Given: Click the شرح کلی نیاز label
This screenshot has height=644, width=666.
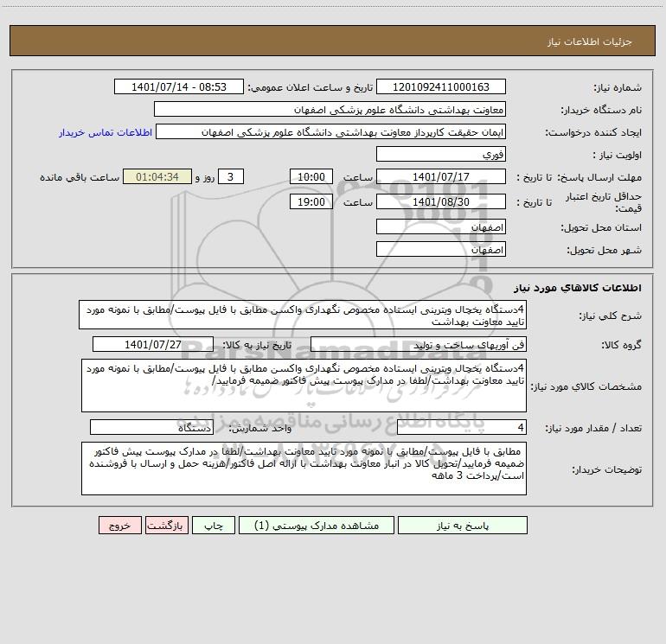Looking at the screenshot, I should [x=611, y=316].
